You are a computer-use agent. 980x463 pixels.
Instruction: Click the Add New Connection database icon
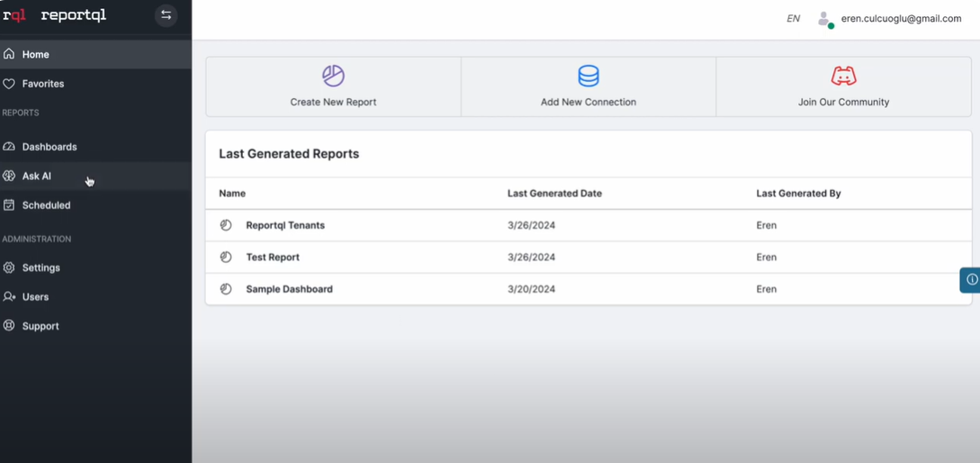click(x=589, y=76)
